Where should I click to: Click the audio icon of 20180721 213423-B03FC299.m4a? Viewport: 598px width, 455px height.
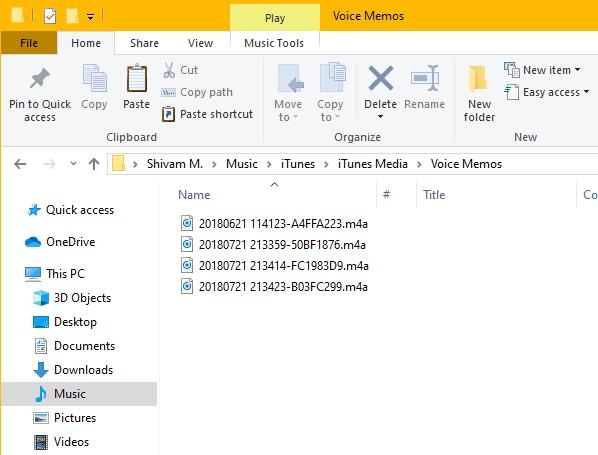pos(186,286)
